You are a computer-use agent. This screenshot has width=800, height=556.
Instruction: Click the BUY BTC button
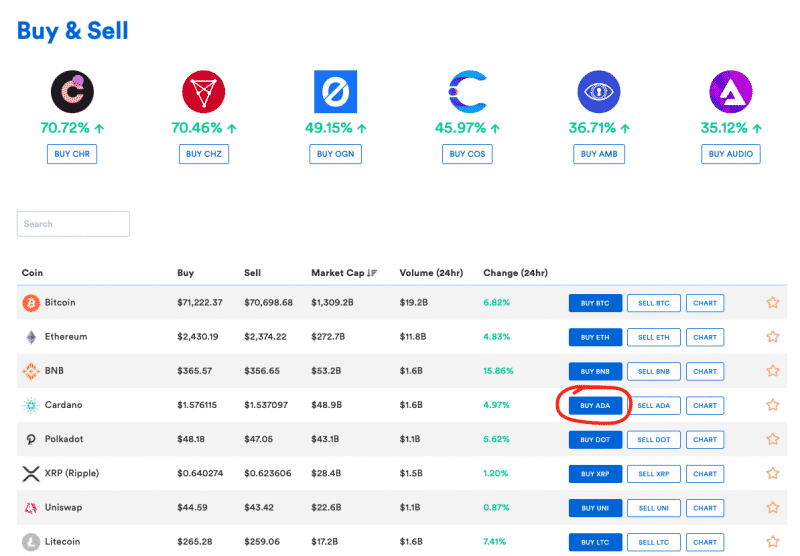click(x=595, y=303)
